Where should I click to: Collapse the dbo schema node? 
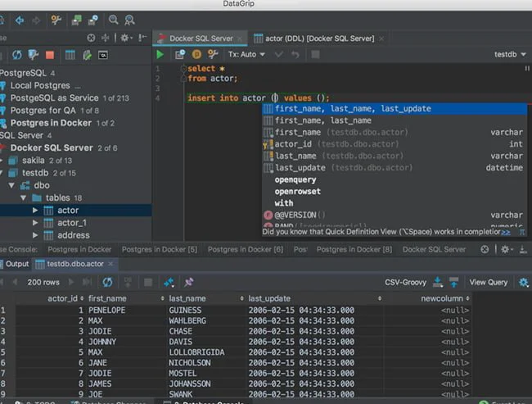tap(11, 185)
